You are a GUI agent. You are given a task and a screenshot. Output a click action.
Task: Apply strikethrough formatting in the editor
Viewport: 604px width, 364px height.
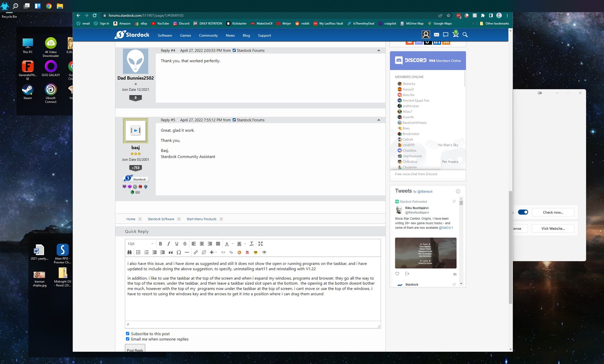[185, 244]
